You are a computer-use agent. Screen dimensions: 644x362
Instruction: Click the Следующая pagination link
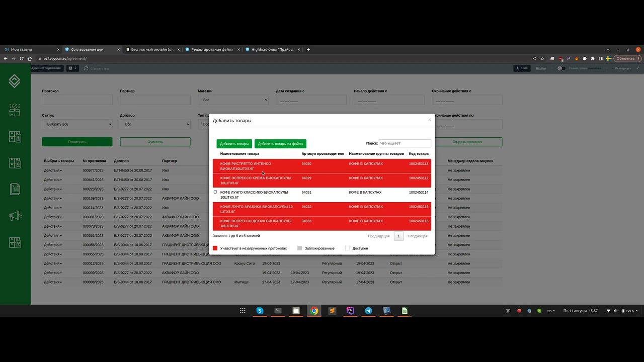click(x=418, y=236)
